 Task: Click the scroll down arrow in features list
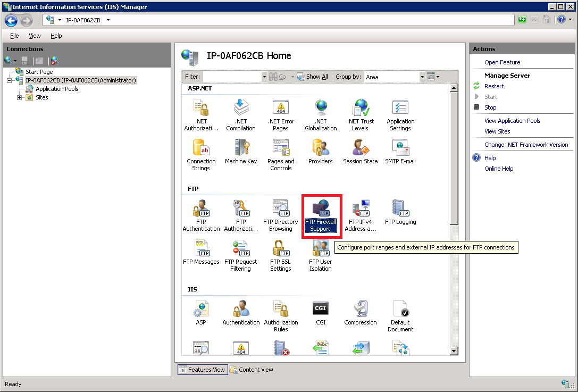point(454,351)
